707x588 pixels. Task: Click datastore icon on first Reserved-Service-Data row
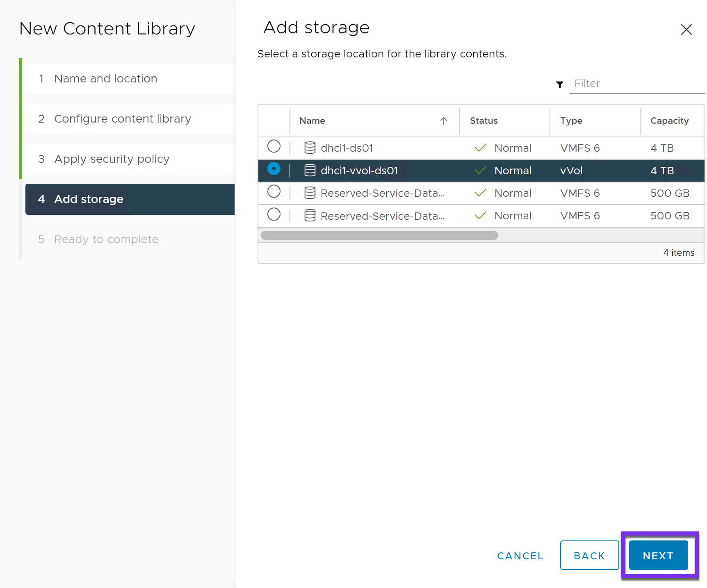click(310, 193)
